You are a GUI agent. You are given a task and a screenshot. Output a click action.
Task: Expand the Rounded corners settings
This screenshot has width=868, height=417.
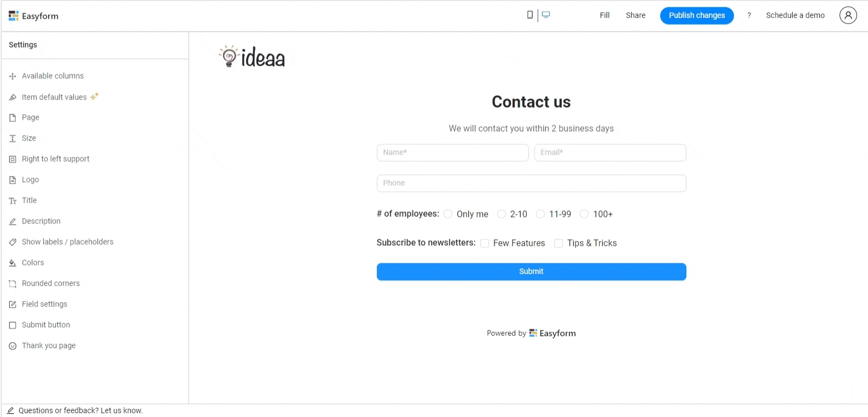coord(51,284)
